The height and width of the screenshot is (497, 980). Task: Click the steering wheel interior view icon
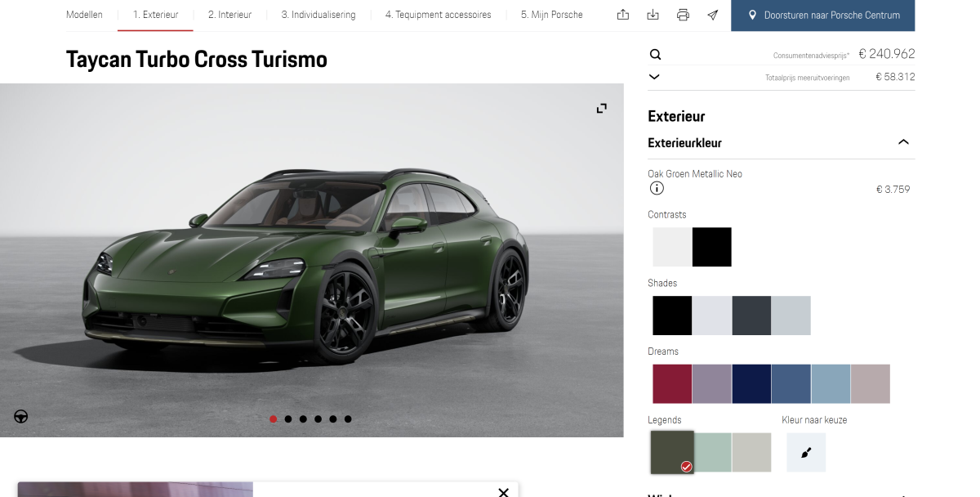click(21, 416)
